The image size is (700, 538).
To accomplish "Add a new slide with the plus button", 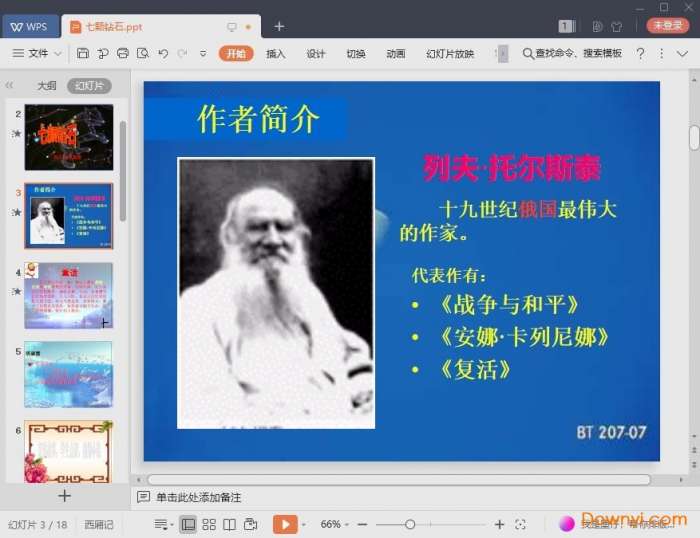I will [64, 496].
